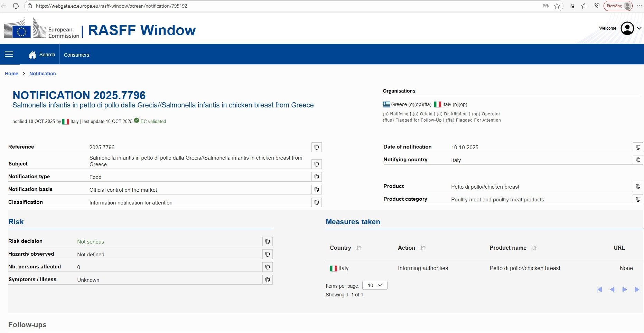Copy the Notification type value
This screenshot has width=644, height=333.
coord(316,177)
